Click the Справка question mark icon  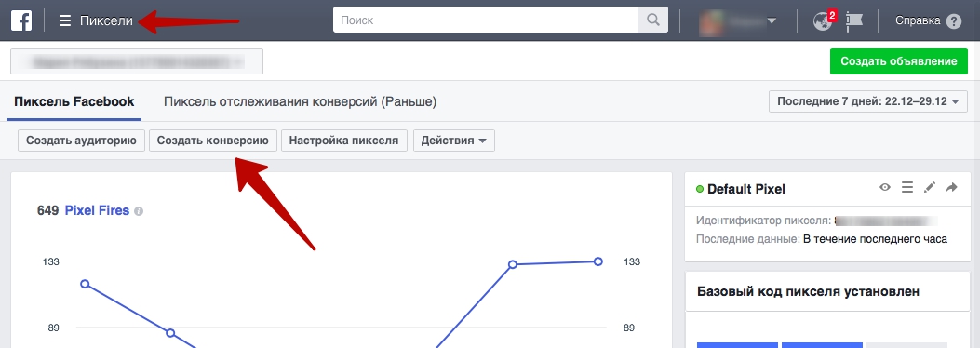(954, 21)
